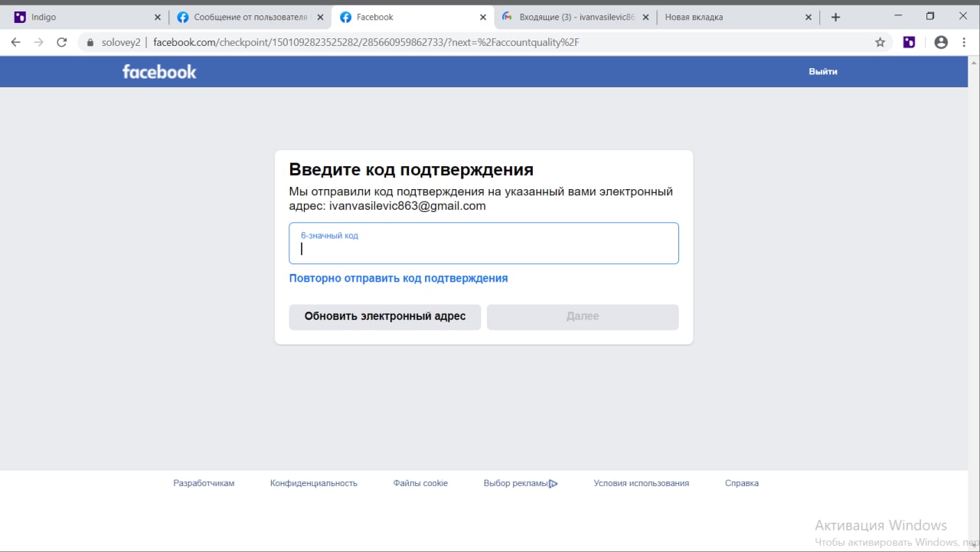Bookmark this page with the star icon

pos(880,42)
